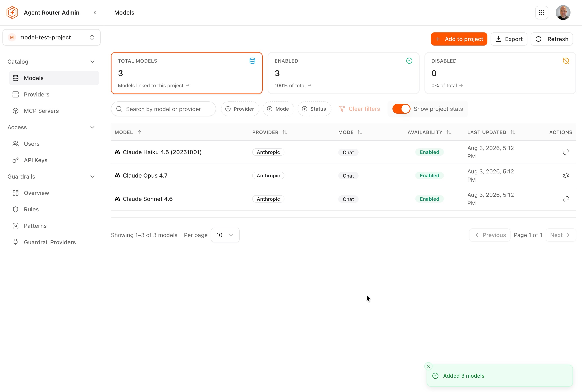Open the apps grid menu icon
Image resolution: width=582 pixels, height=392 pixels.
(542, 13)
